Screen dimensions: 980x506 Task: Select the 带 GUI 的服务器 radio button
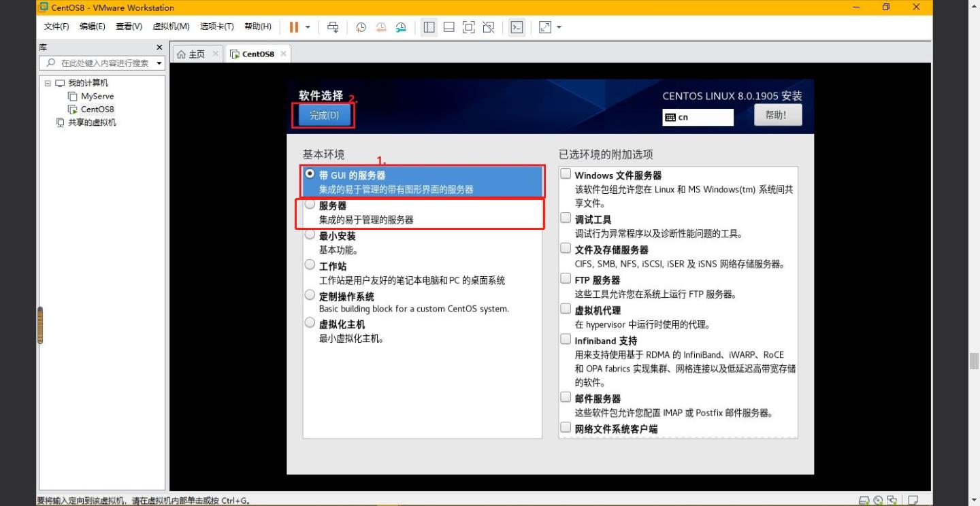[310, 174]
